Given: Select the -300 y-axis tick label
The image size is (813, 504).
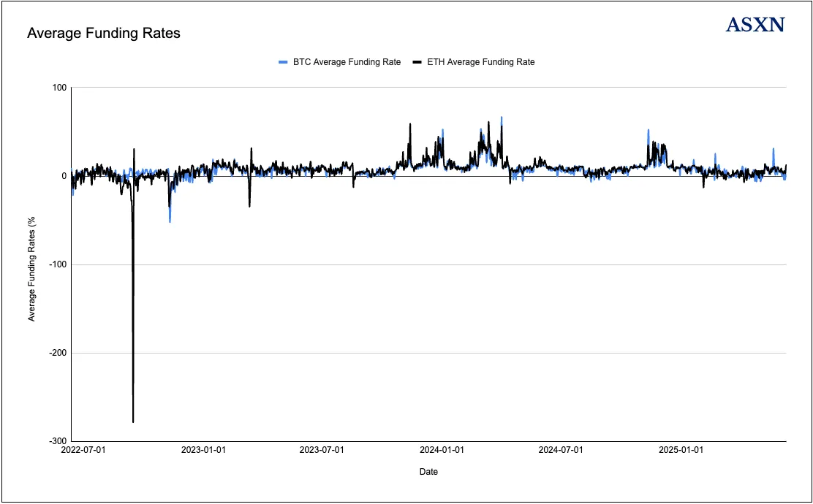Looking at the screenshot, I should (x=56, y=441).
